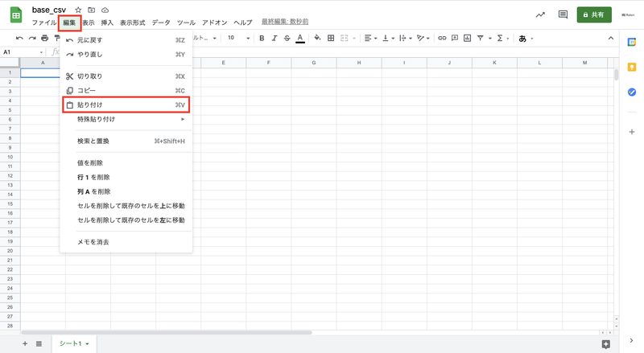644x353 pixels.
Task: Click the move to folder icon
Action: click(91, 10)
